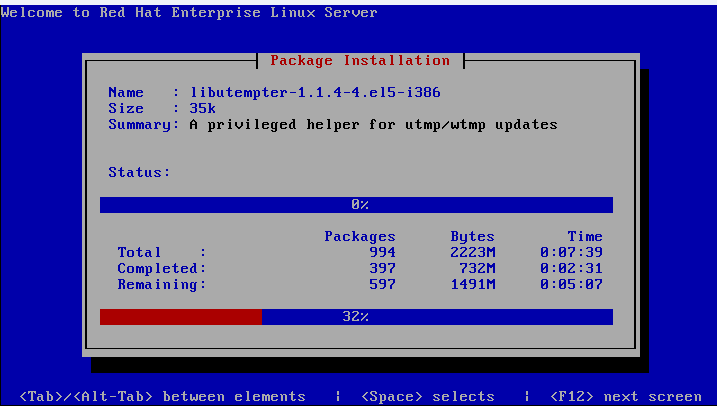Click the Size label
The width and height of the screenshot is (717, 406).
tap(126, 109)
